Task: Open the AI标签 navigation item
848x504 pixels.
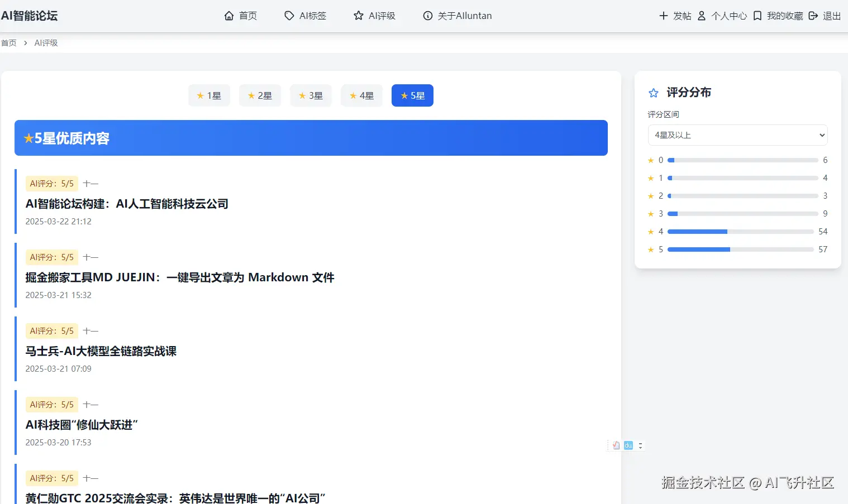Action: tap(306, 16)
